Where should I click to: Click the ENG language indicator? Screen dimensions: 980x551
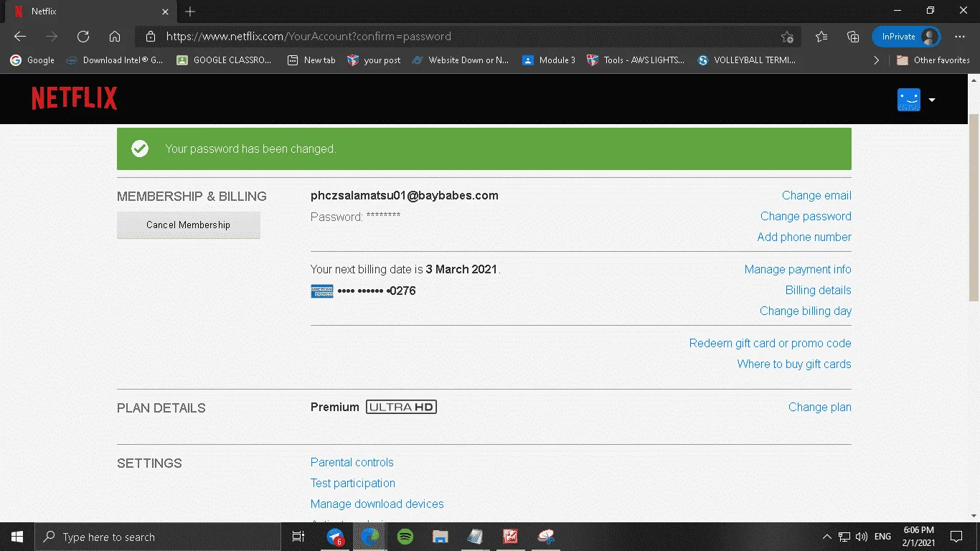883,537
